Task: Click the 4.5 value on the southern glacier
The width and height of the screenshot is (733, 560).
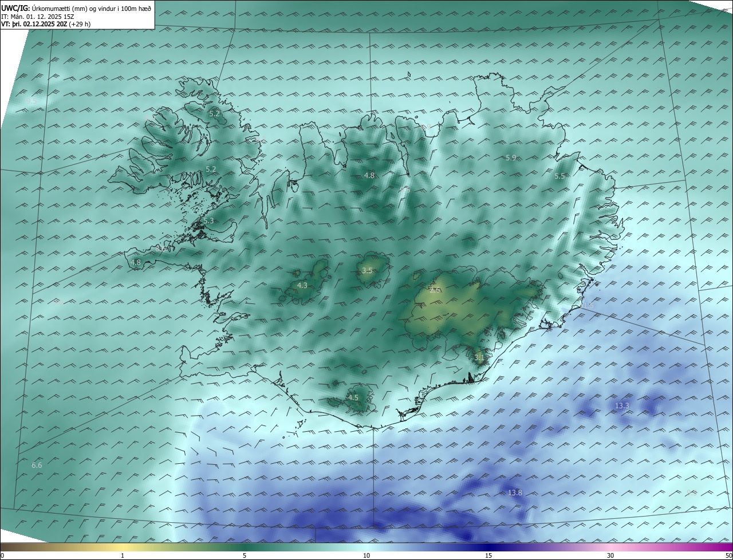Action: click(x=353, y=397)
